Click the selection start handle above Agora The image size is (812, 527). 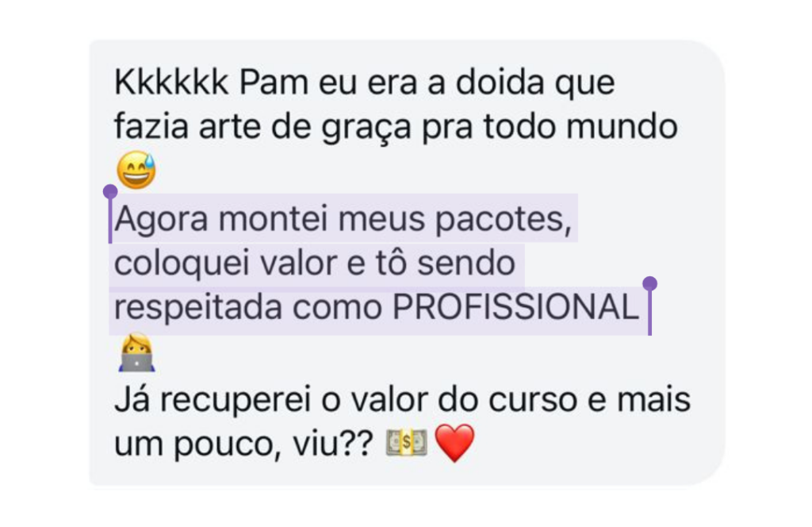pos(110,192)
